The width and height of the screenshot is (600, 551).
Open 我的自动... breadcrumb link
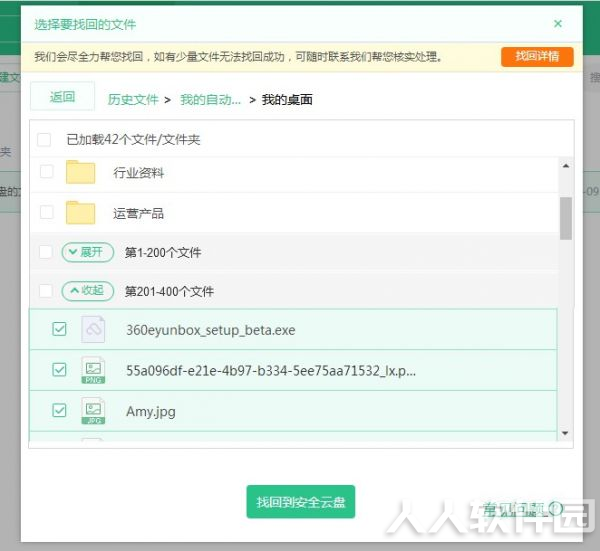pyautogui.click(x=210, y=99)
